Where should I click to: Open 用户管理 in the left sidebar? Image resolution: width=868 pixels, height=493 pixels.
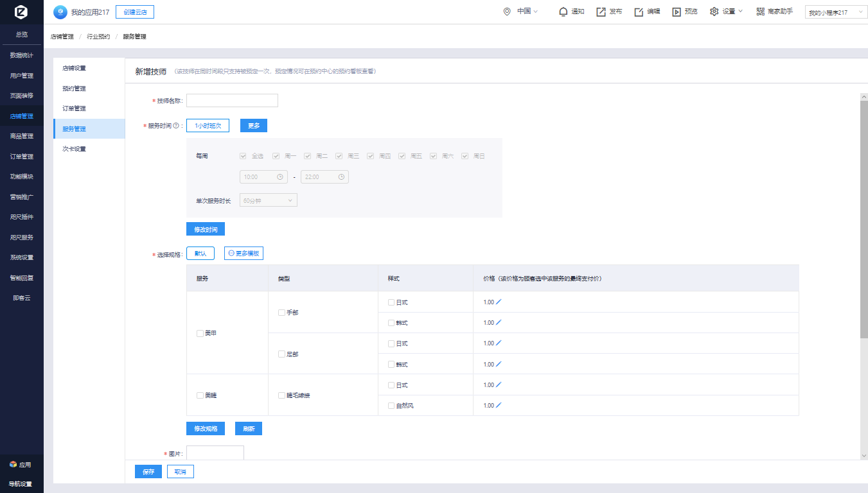click(x=22, y=76)
